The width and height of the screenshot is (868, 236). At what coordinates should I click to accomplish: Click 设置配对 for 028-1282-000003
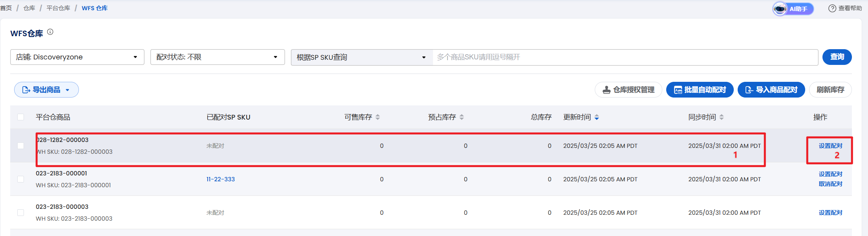coord(830,146)
